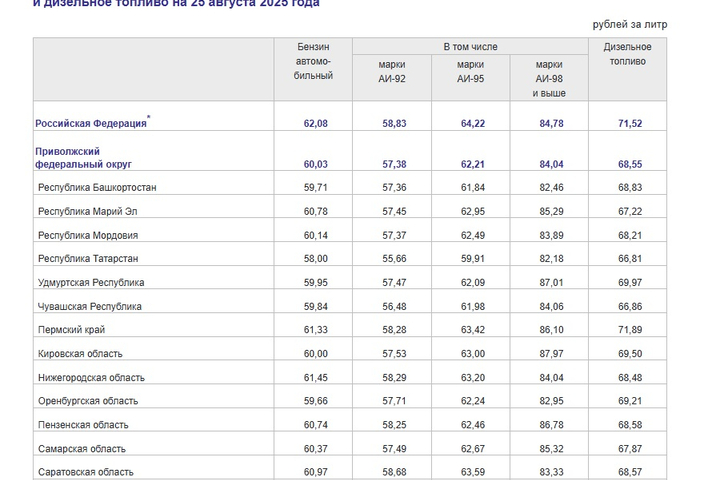Click Volga district AI-95 value 62,21
Viewport: 720px width, 480px height.
click(x=472, y=164)
